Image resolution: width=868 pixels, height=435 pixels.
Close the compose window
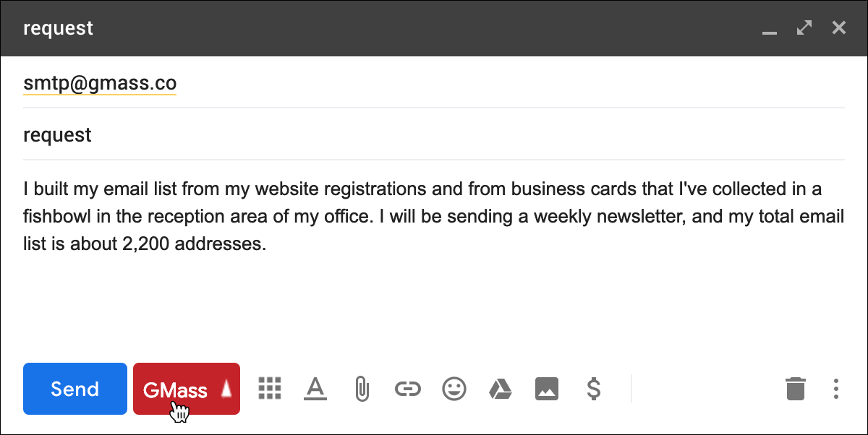click(838, 28)
